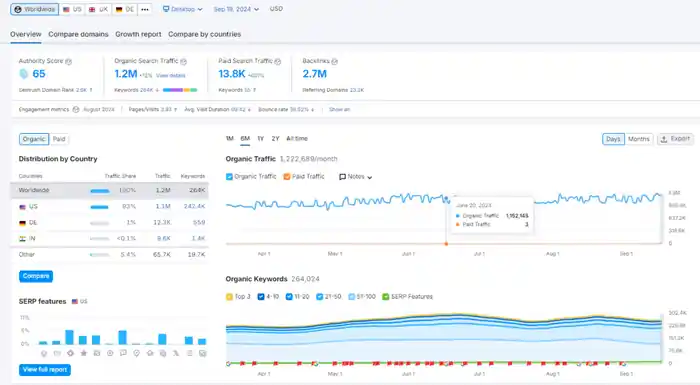700x385 pixels.
Task: Click the UK flag in top filter bar
Action: 92,9
